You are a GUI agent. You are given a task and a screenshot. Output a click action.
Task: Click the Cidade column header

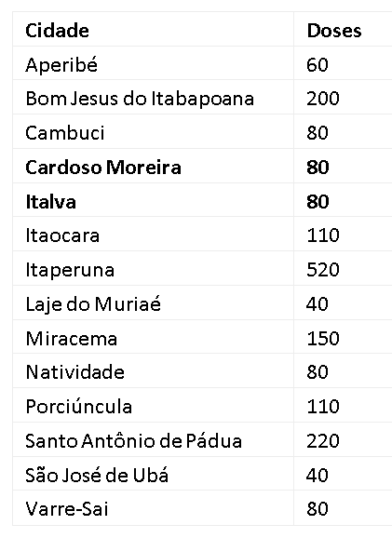tap(58, 31)
